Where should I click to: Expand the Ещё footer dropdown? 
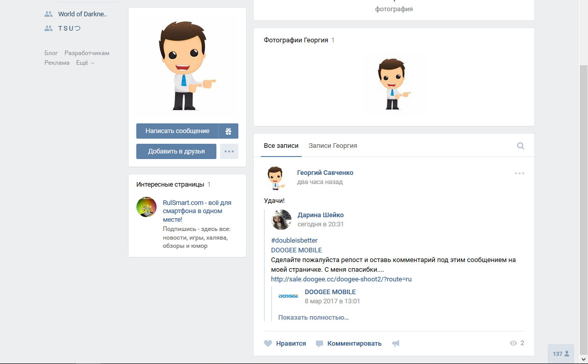click(x=85, y=63)
